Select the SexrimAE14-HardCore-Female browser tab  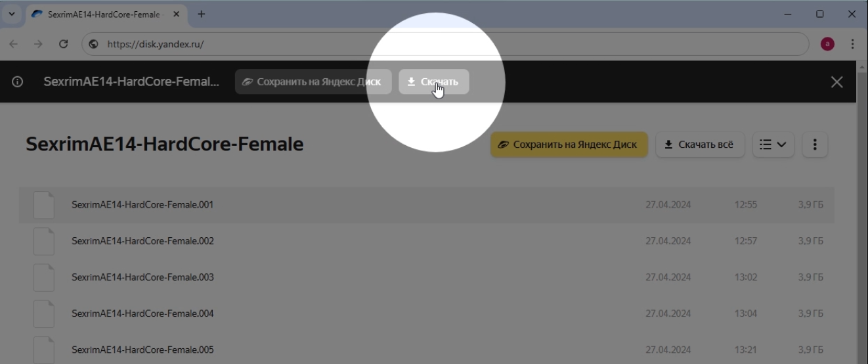pyautogui.click(x=102, y=14)
